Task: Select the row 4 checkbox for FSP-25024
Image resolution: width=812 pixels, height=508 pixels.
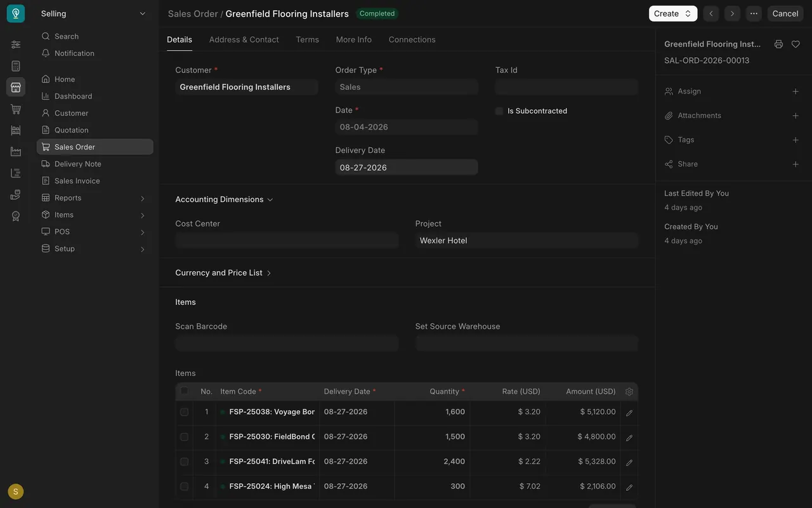Action: pos(185,486)
